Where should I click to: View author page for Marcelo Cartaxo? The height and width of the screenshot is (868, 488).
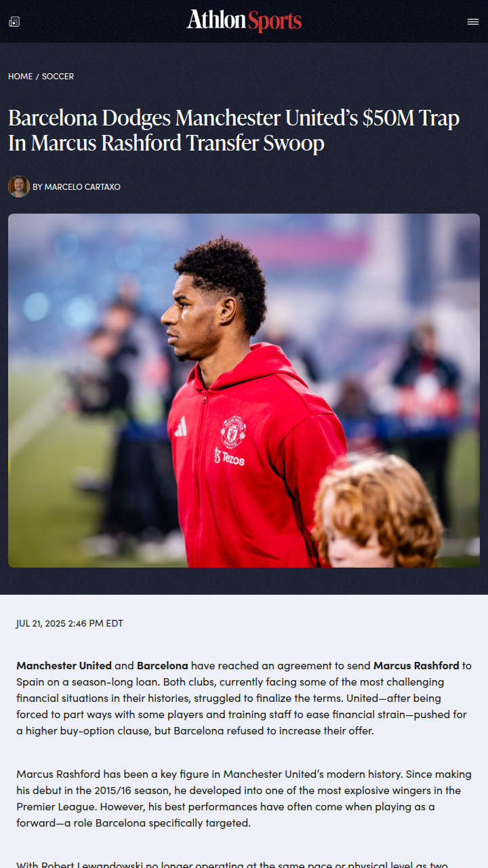coord(77,186)
